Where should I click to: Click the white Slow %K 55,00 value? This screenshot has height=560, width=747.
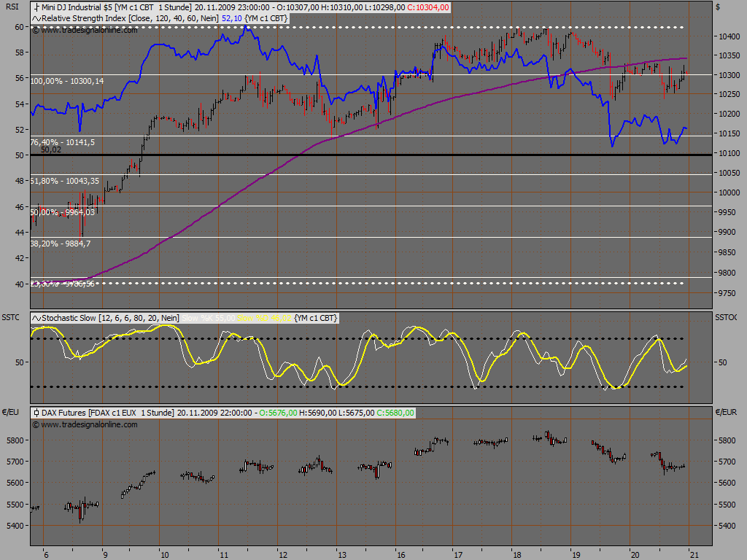tap(209, 318)
